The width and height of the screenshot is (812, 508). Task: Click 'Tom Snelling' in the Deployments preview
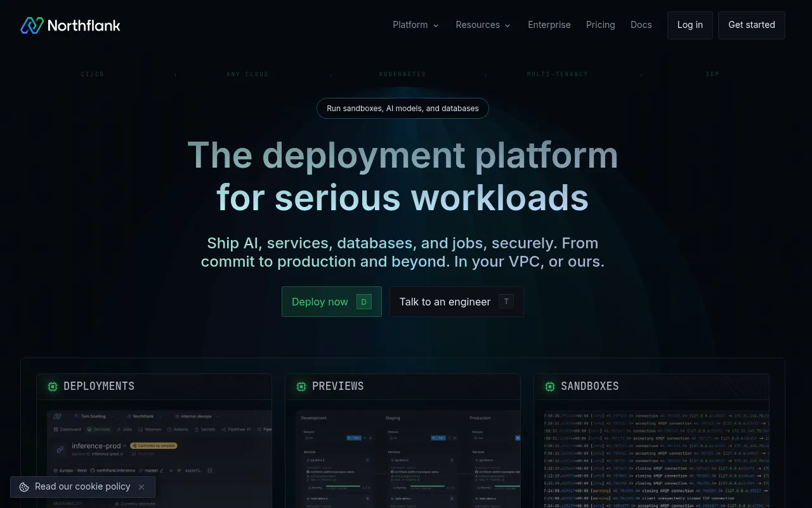tap(94, 417)
